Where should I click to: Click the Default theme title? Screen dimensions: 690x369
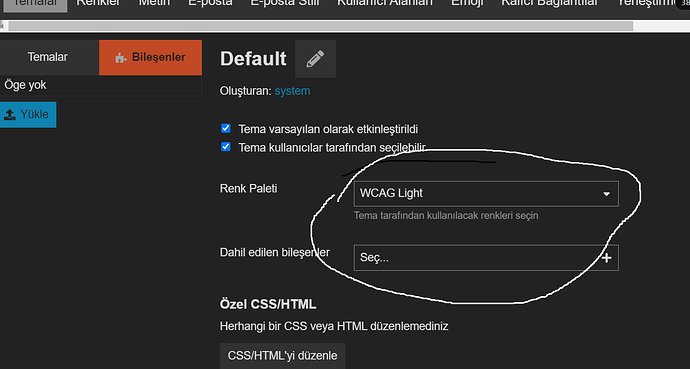tap(253, 59)
